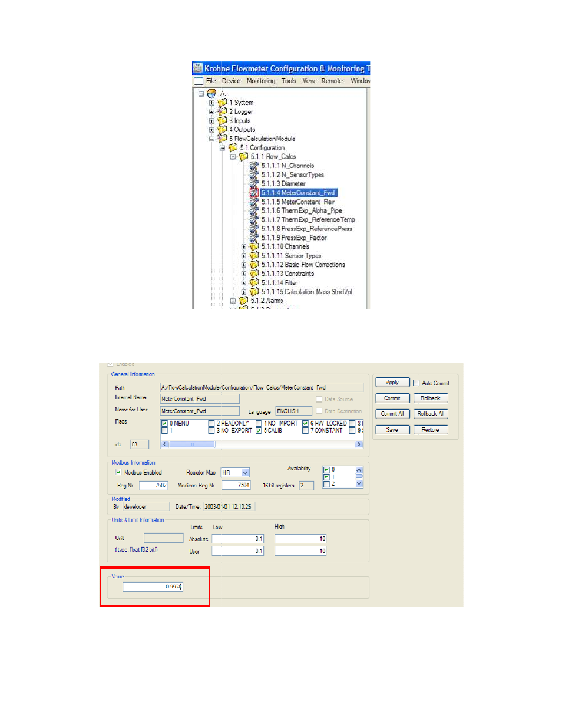The image size is (562, 728).
Task: Collapse the 5.1.1 Flow_Calcs node
Action: tap(233, 157)
